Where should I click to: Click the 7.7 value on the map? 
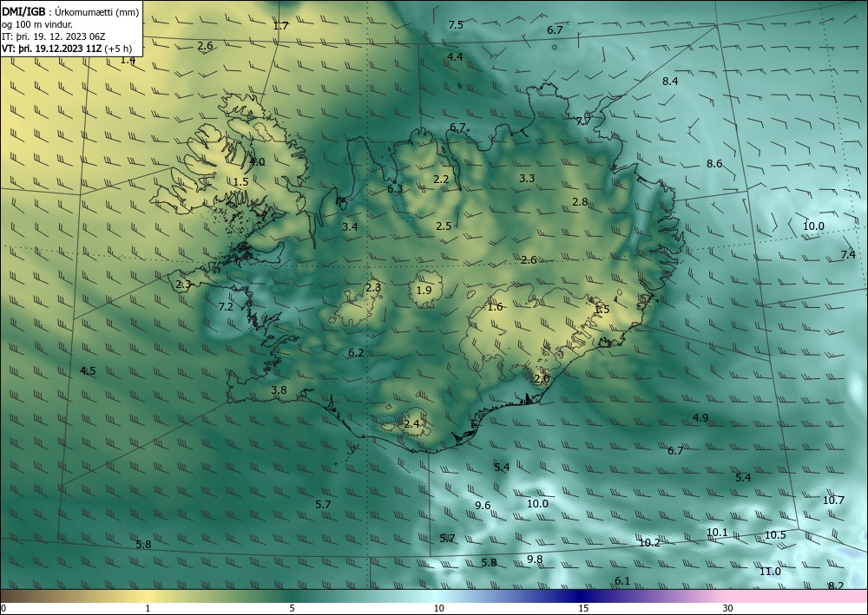(x=583, y=121)
